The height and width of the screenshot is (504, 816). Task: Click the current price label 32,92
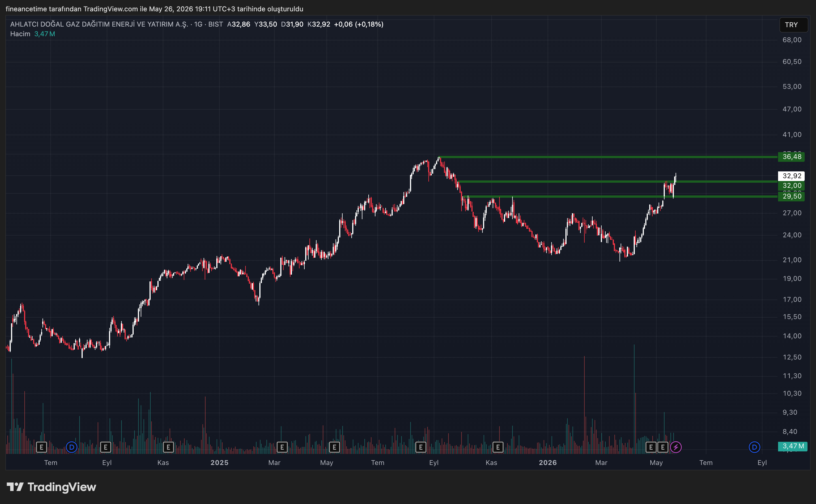pos(791,176)
